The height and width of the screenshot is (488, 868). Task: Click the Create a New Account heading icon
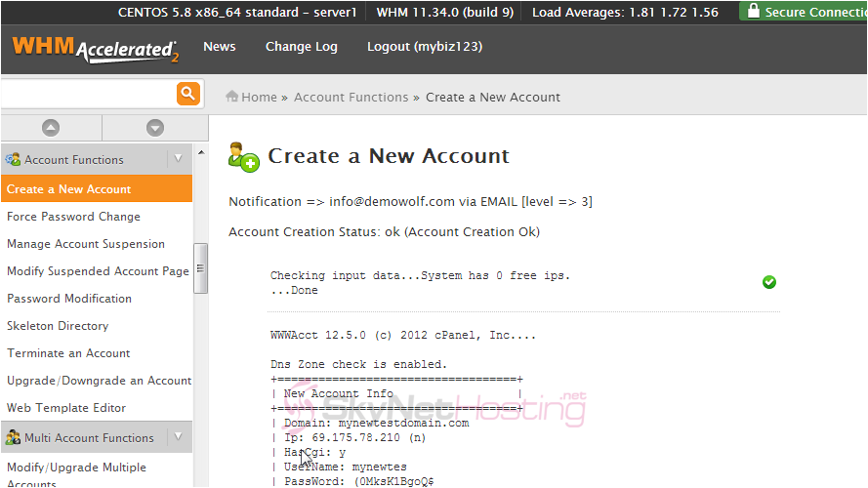click(x=243, y=157)
